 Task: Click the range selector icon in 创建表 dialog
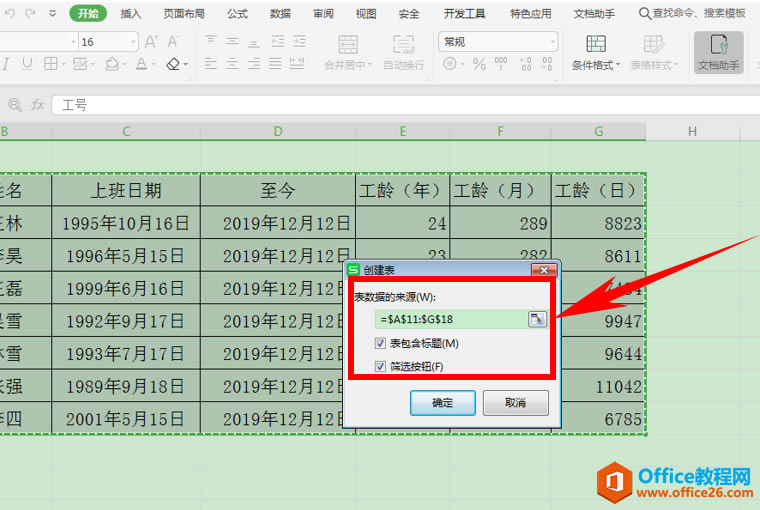coord(538,318)
